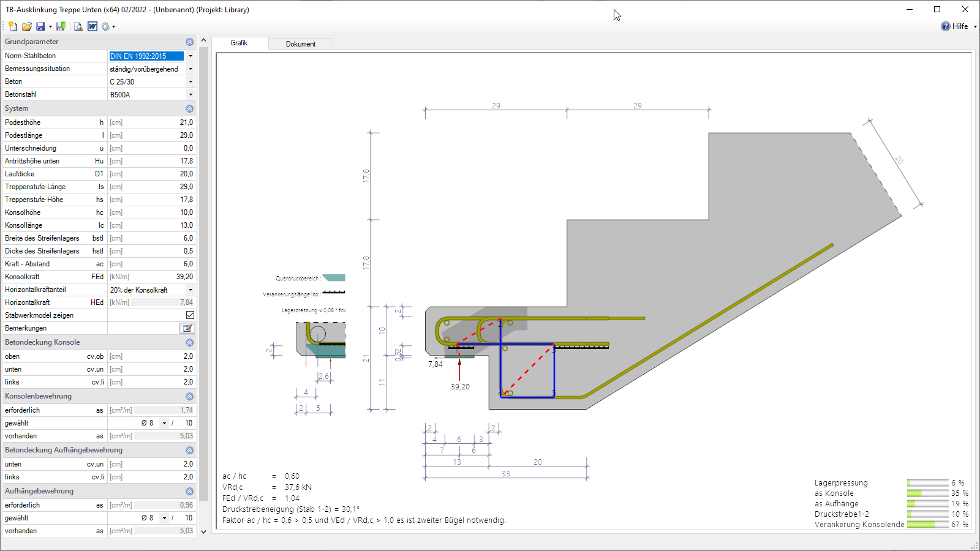Collapse the Aufhängebewehrung section
The width and height of the screenshot is (980, 551).
coord(189,491)
